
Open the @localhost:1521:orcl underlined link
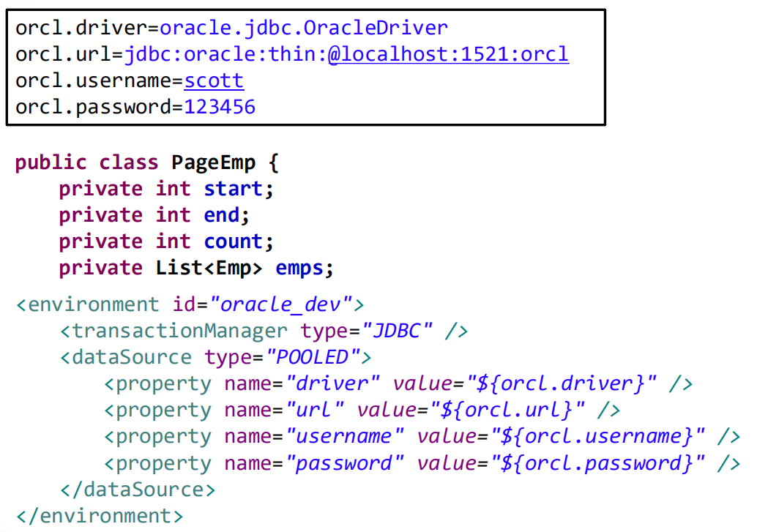448,54
